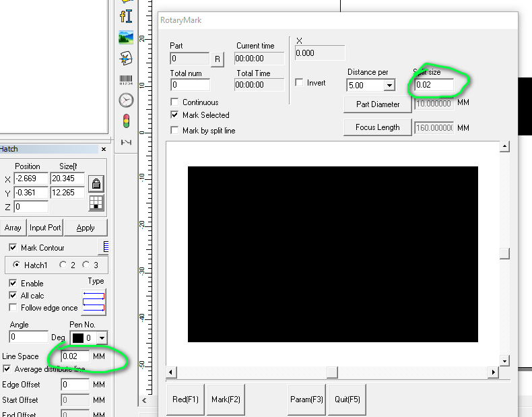The width and height of the screenshot is (532, 417).
Task: Expand the Pen No. dropdown
Action: 102,338
